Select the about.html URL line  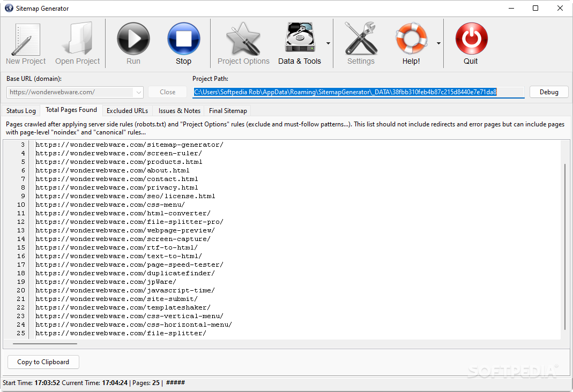113,170
